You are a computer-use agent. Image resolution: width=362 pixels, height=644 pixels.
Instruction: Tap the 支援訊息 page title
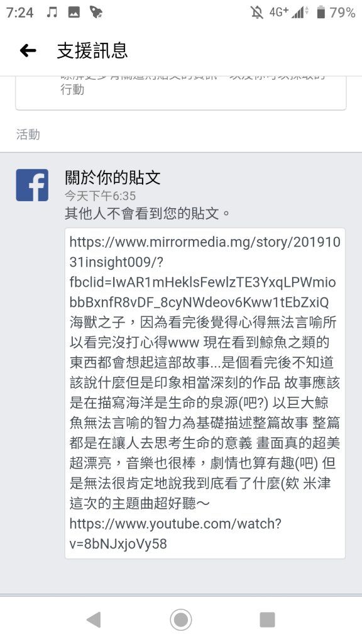92,50
